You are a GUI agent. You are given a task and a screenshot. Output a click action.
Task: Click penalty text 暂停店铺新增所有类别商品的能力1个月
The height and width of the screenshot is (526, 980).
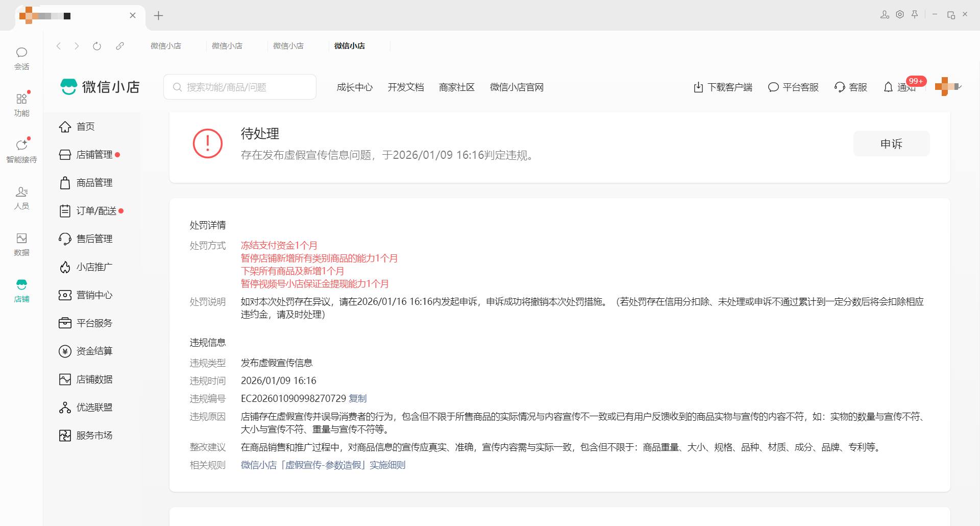pos(320,258)
